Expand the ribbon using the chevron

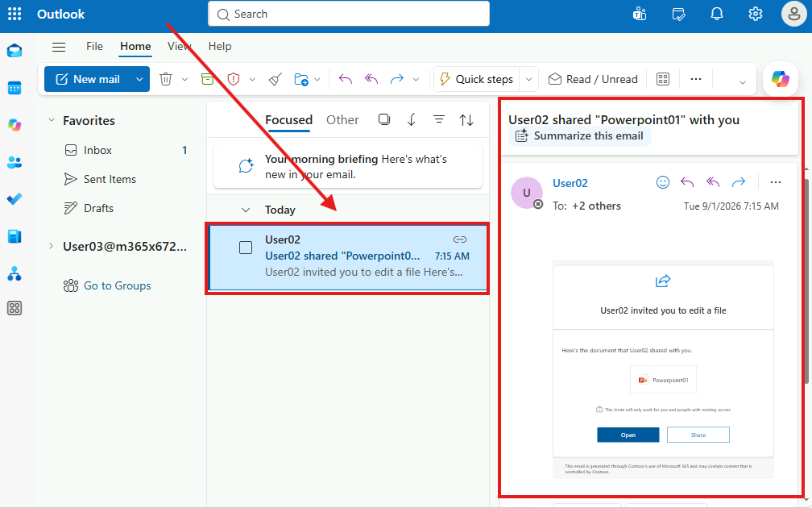click(x=743, y=82)
